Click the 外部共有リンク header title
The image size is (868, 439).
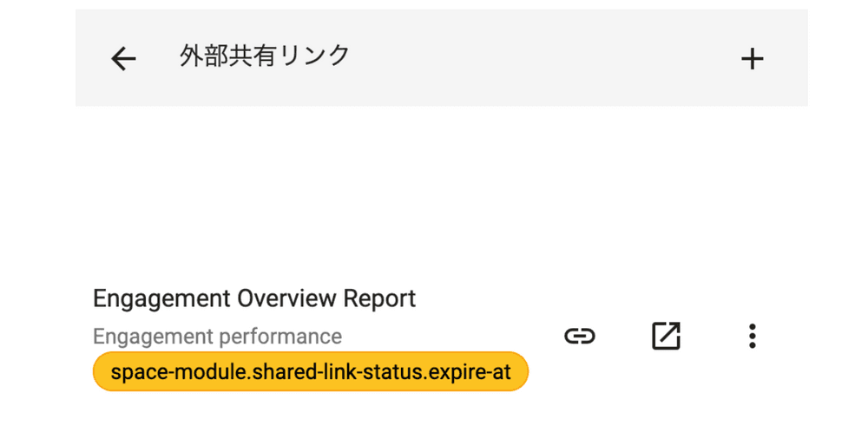(265, 56)
